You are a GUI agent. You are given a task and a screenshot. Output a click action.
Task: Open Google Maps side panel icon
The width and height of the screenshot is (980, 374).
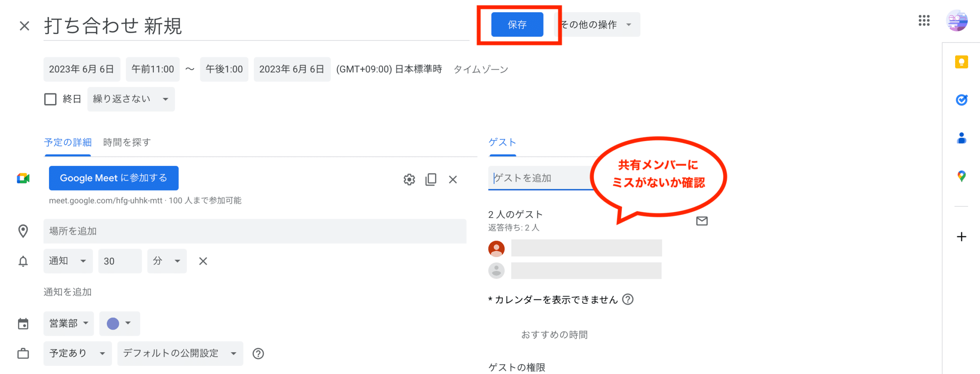(961, 176)
